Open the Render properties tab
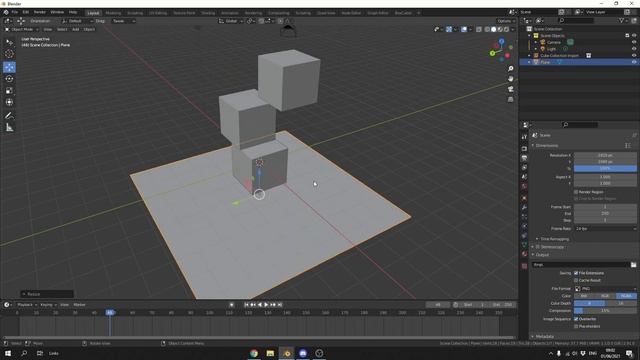Image resolution: width=640 pixels, height=360 pixels. pos(524,148)
